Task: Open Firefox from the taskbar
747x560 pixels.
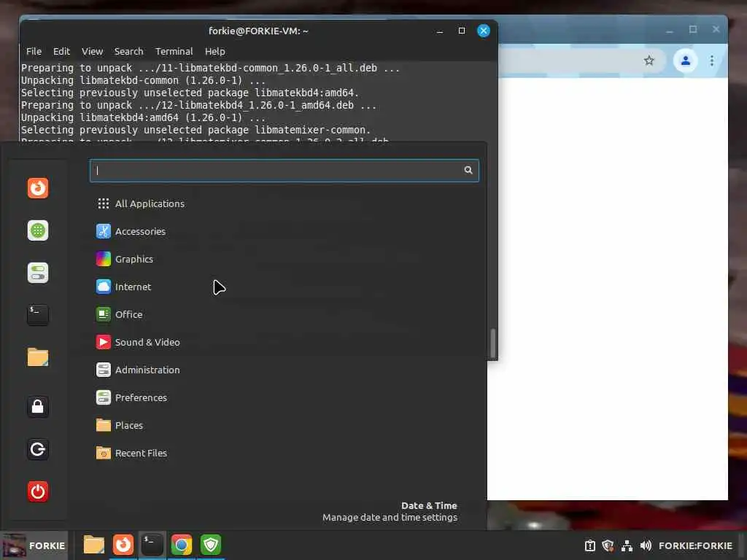Action: 123,545
